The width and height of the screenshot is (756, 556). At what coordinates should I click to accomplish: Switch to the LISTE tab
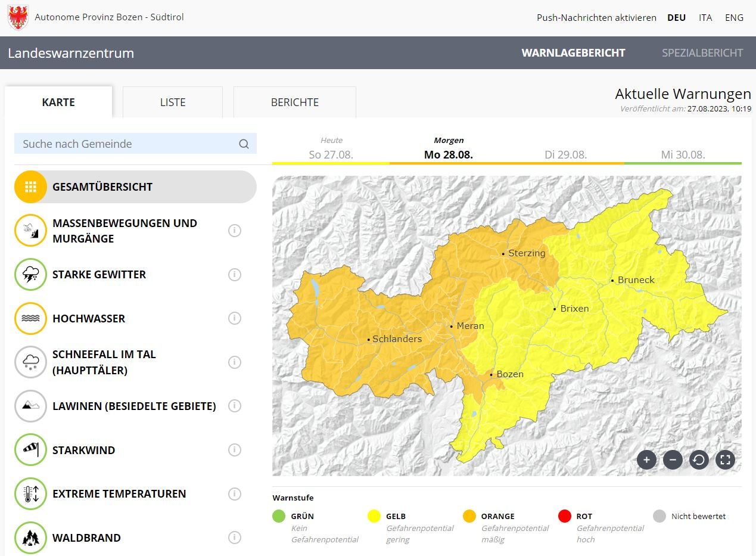pyautogui.click(x=173, y=102)
